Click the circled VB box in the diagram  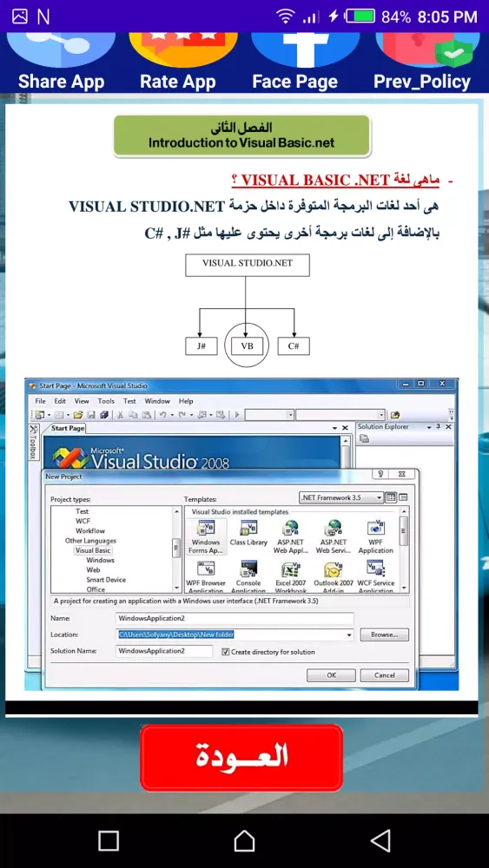click(x=247, y=345)
